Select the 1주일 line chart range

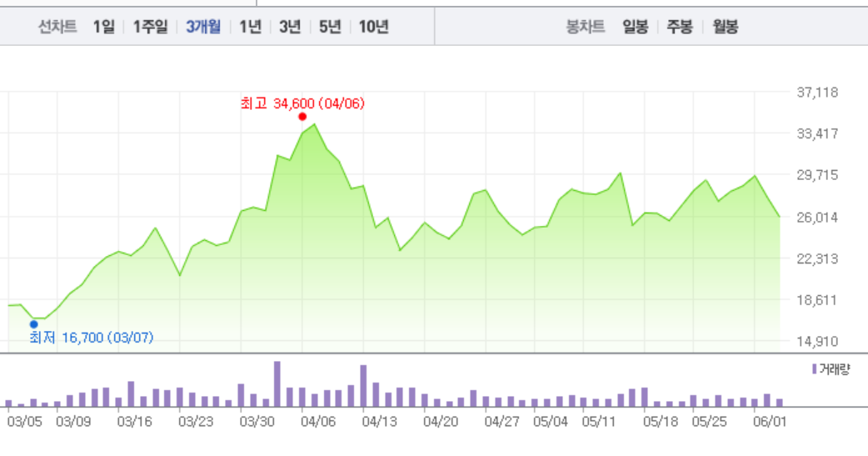(x=150, y=27)
